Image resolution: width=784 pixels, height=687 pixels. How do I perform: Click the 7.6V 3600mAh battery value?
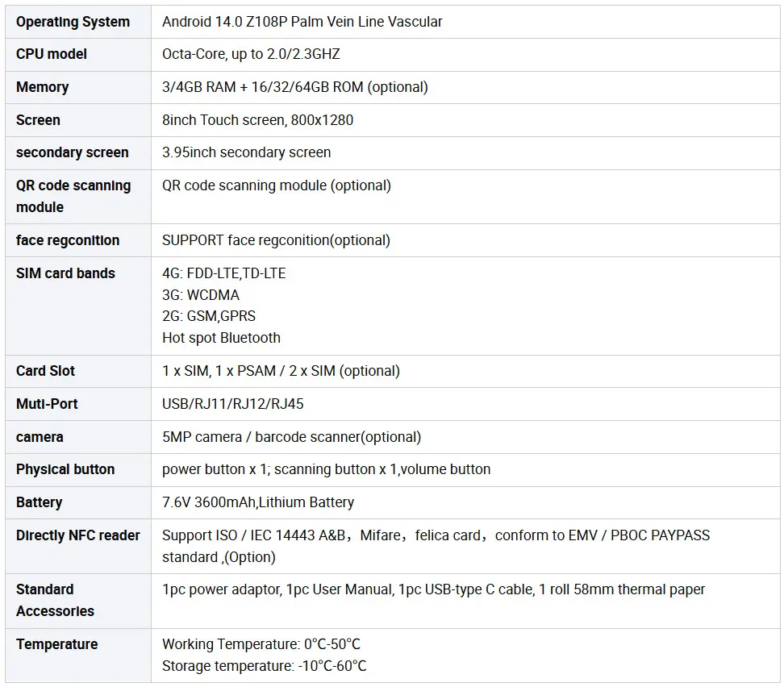(258, 502)
